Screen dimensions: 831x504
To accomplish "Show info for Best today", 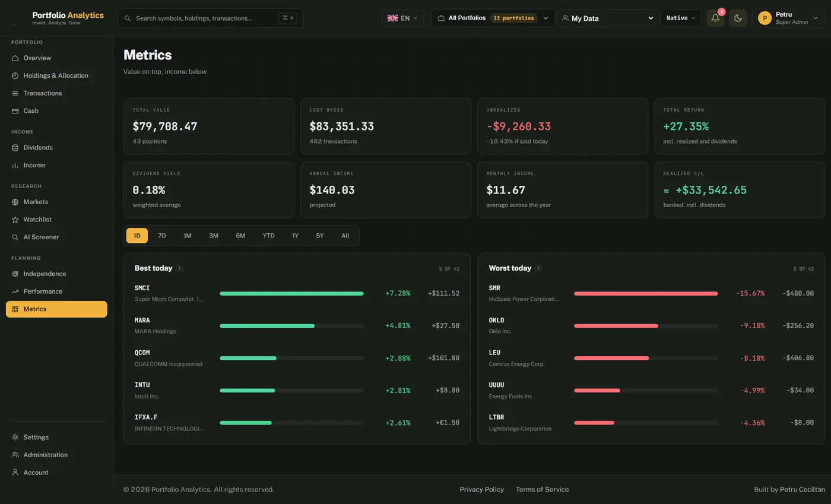I will coord(179,268).
